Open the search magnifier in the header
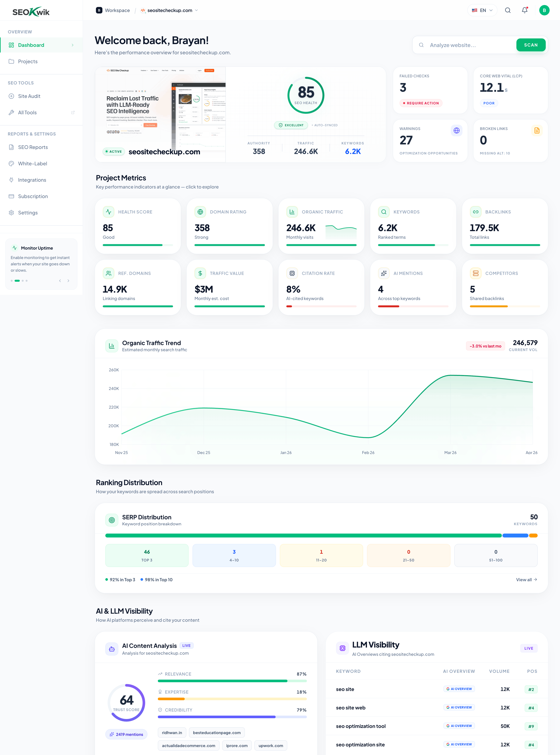The height and width of the screenshot is (755, 560). 507,10
